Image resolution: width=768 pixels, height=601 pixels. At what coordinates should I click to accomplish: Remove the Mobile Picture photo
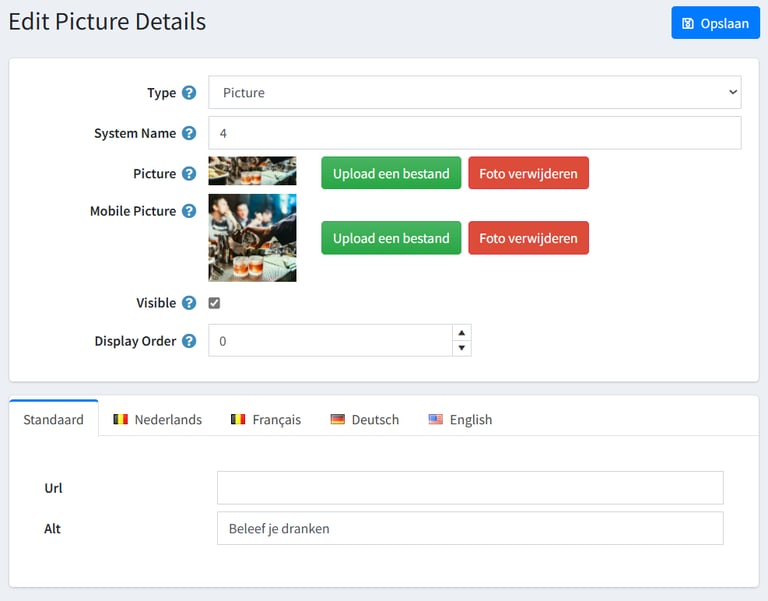tap(528, 238)
